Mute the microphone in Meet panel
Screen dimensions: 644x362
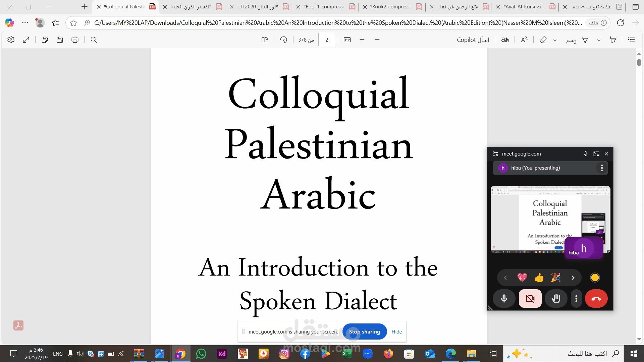504,298
